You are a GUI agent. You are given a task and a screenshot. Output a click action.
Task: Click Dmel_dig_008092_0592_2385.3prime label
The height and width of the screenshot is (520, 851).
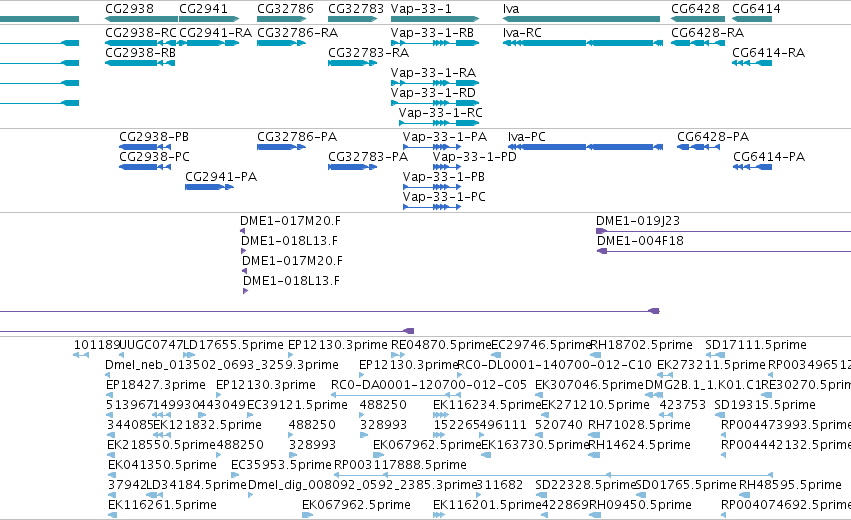click(363, 485)
